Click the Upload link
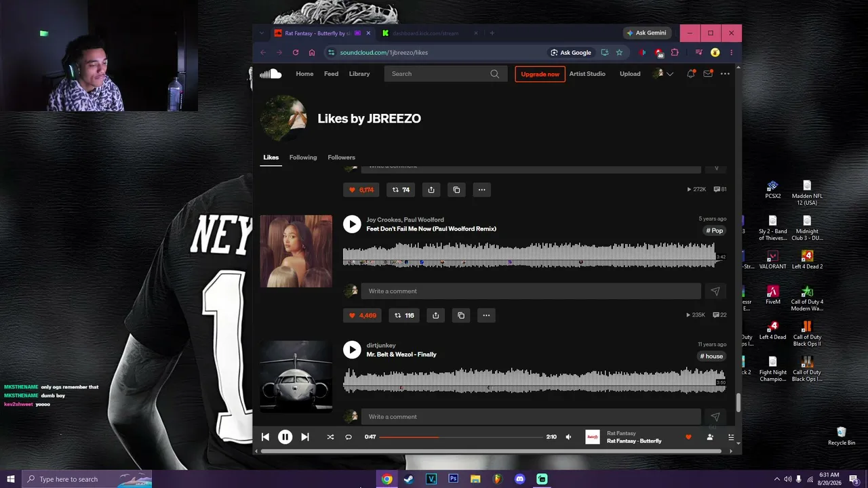Viewport: 868px width, 488px height. [630, 74]
